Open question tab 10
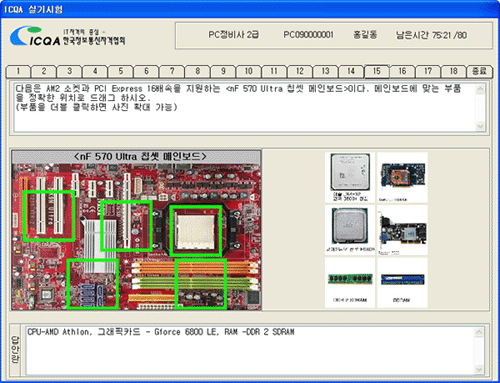Viewport: 500px width, 383px height. point(249,71)
